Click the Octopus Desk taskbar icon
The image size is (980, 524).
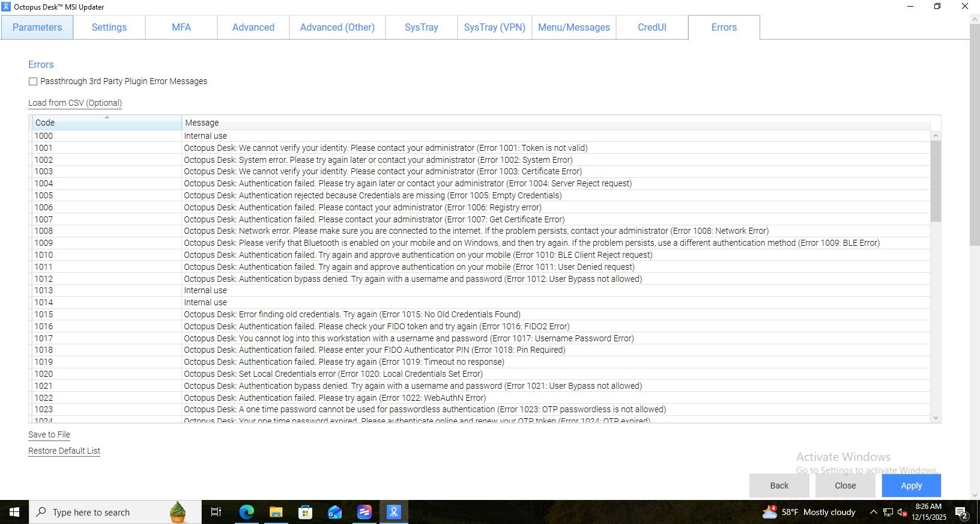[394, 512]
